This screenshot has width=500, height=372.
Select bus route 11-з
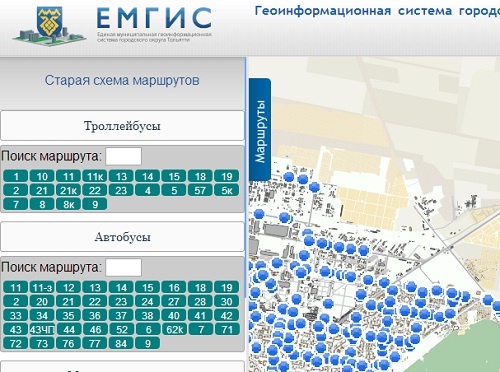[42, 287]
